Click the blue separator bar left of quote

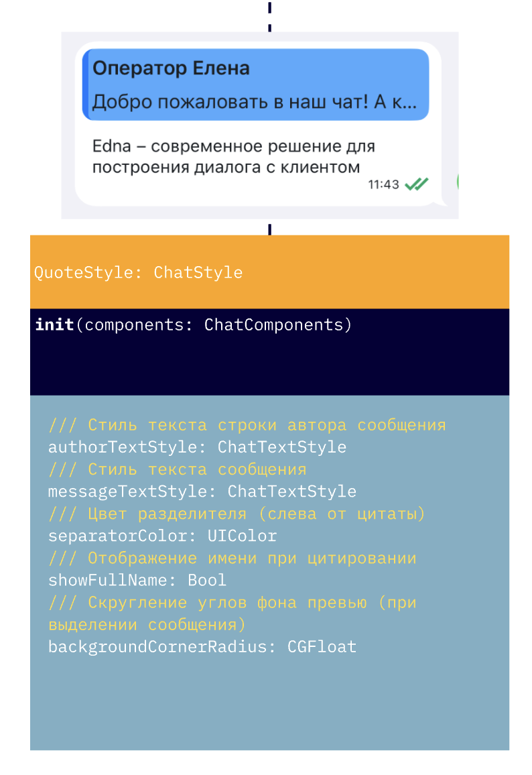(84, 86)
